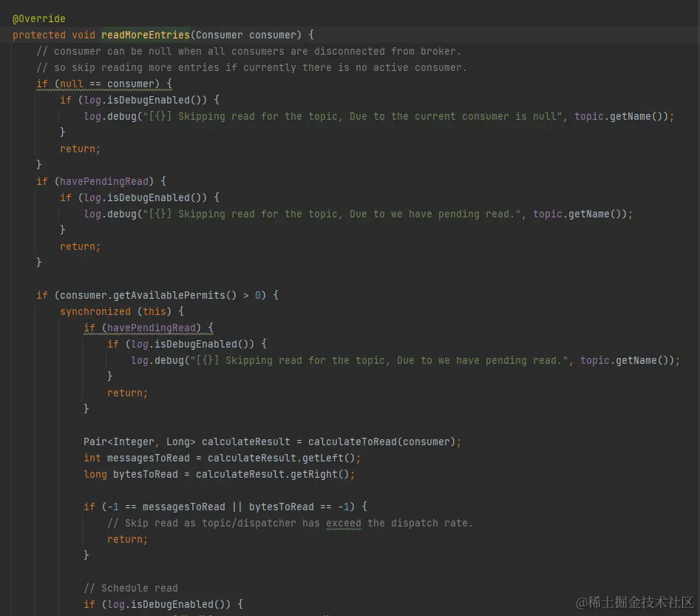Click the void return type keyword

click(84, 35)
